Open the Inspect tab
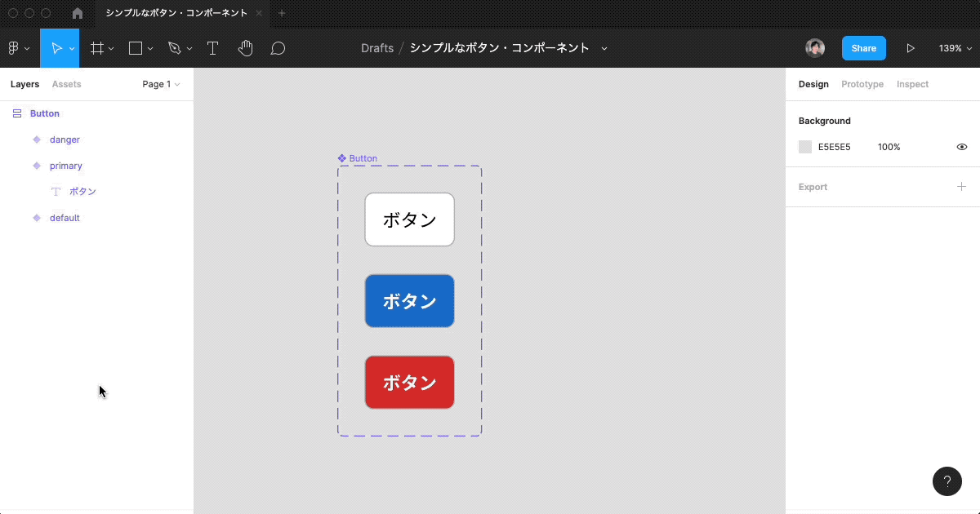Screen dimensions: 980x514 pyautogui.click(x=912, y=84)
